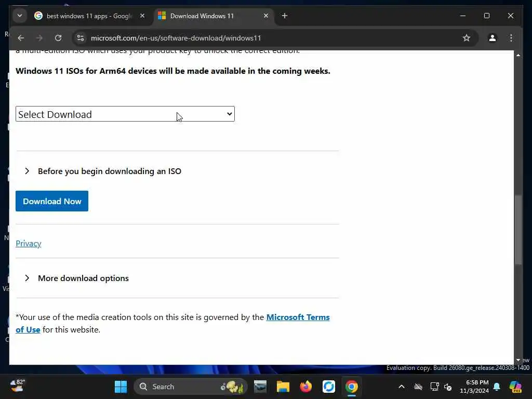This screenshot has height=399, width=532.
Task: Select the Download Windows 11 tab
Action: coord(214,16)
